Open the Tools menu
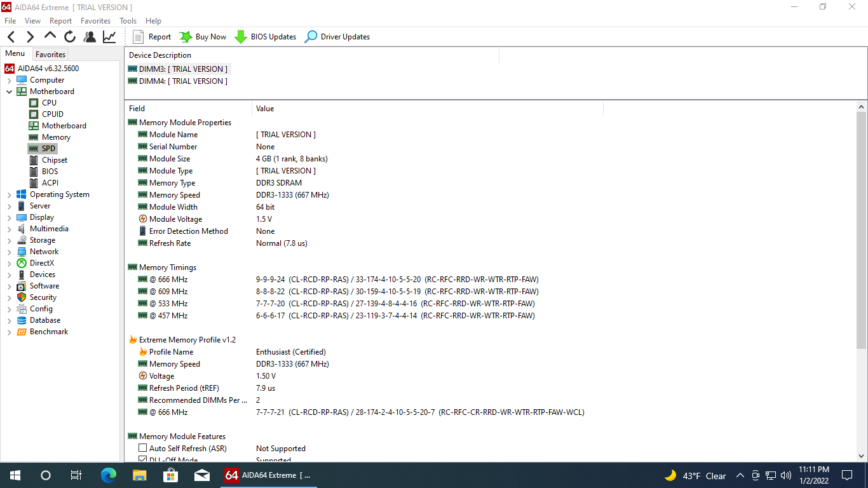Image resolution: width=868 pixels, height=488 pixels. 128,21
